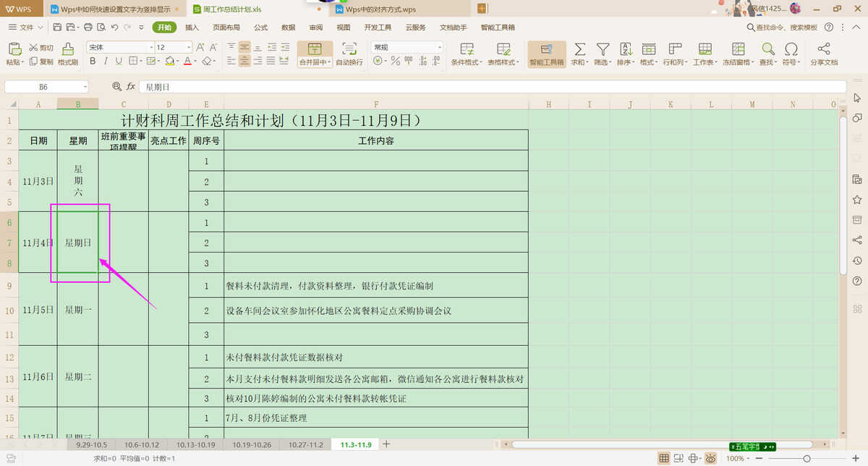Click the Conditional Formatting (条件格式) icon

click(x=467, y=48)
